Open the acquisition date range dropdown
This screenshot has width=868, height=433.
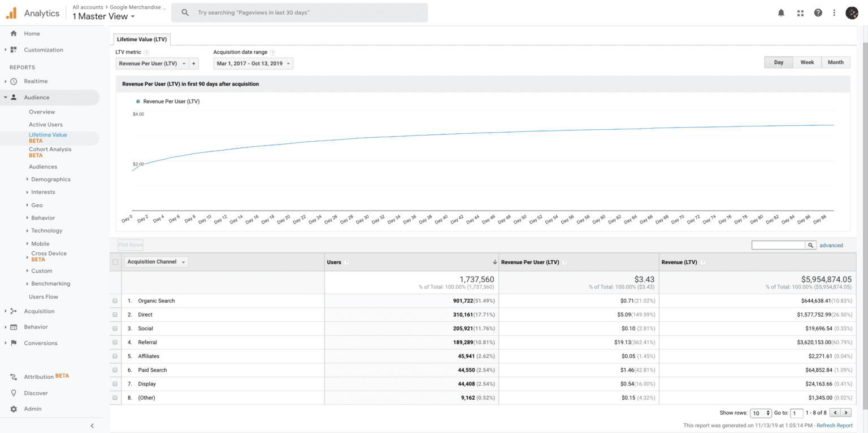(253, 64)
